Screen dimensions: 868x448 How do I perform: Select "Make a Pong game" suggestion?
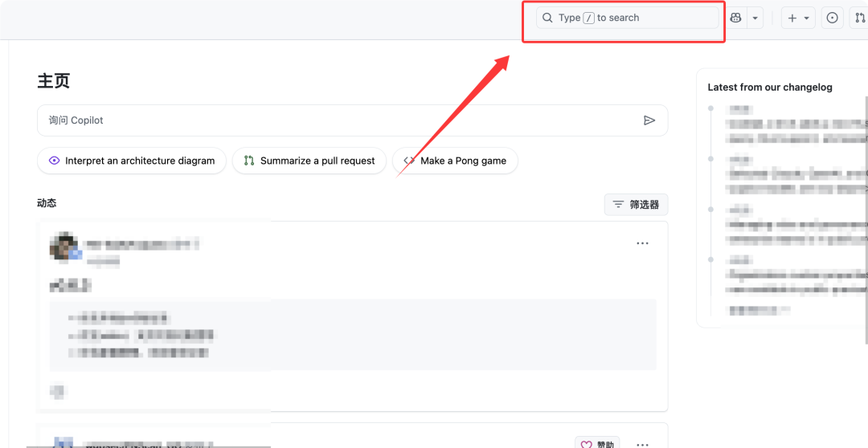click(x=455, y=161)
